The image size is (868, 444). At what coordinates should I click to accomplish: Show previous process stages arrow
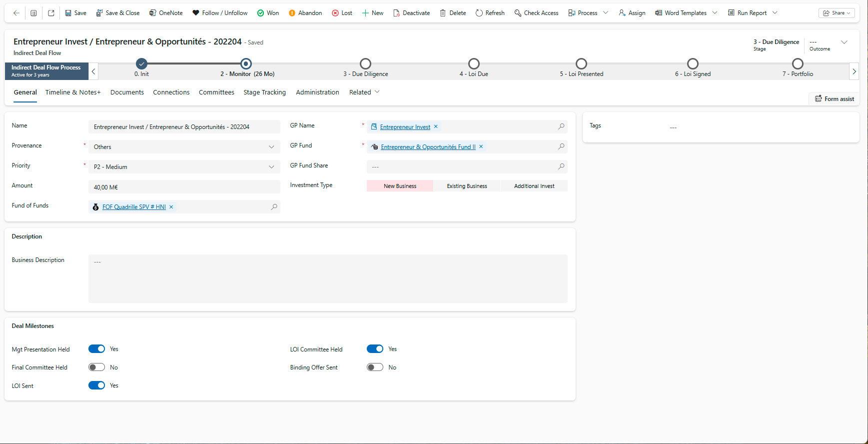(93, 71)
